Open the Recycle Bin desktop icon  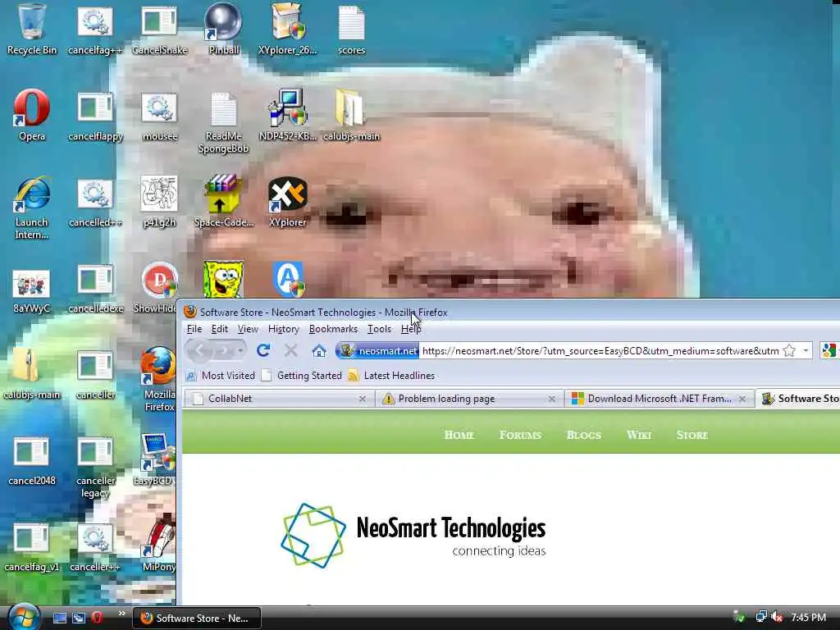pos(31,21)
